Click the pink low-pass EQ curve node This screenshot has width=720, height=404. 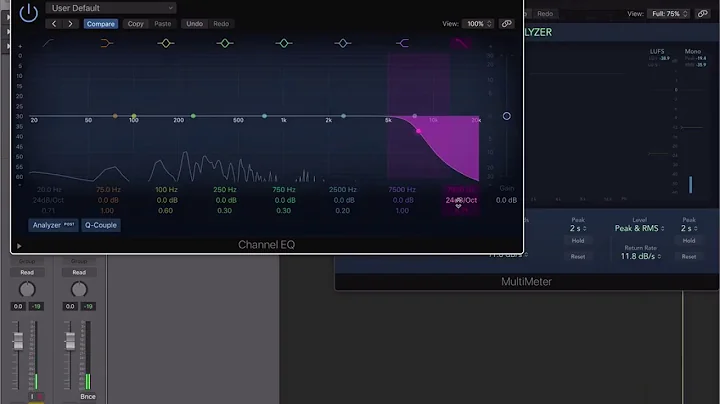tap(418, 131)
